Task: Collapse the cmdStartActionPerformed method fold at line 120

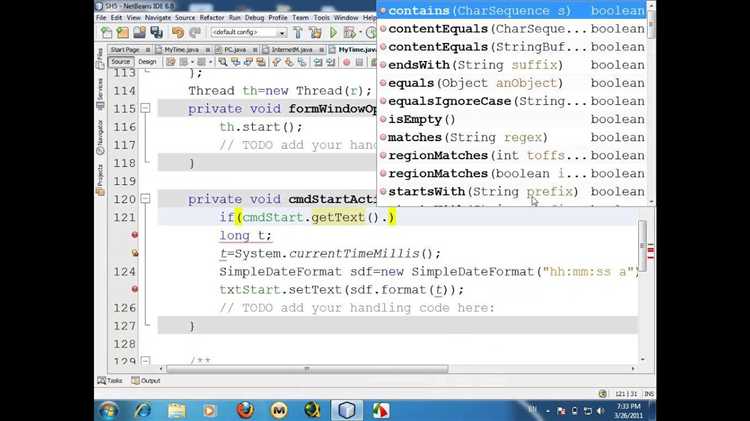Action: click(x=145, y=199)
